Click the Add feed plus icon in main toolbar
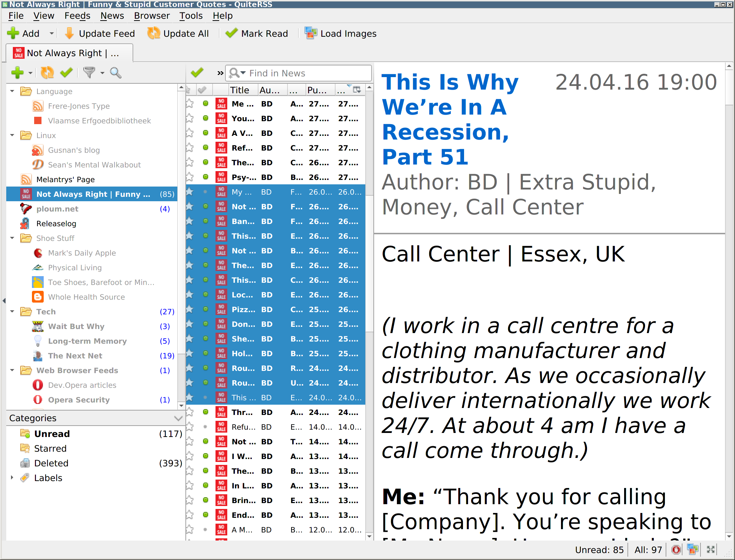The image size is (735, 560). point(13,33)
